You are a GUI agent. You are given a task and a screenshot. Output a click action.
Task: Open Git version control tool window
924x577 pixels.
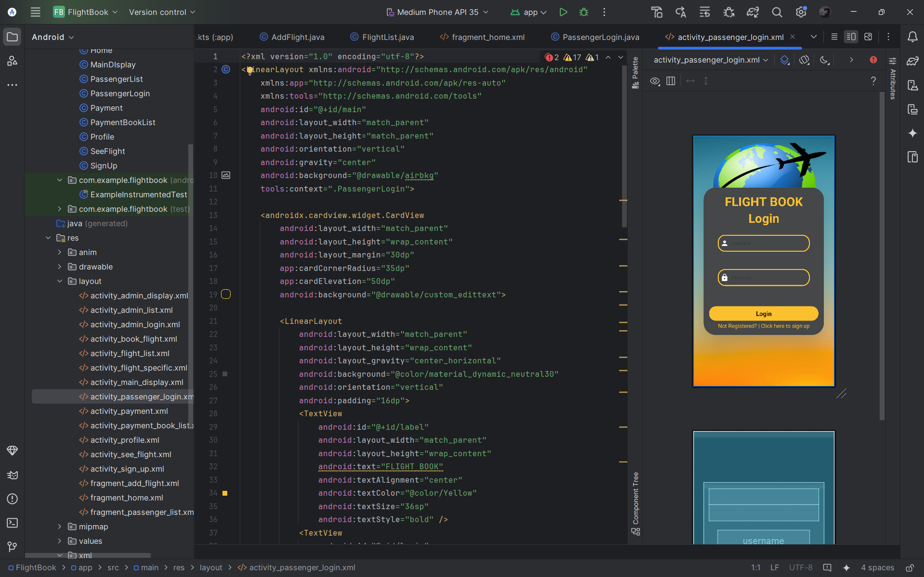(x=12, y=547)
